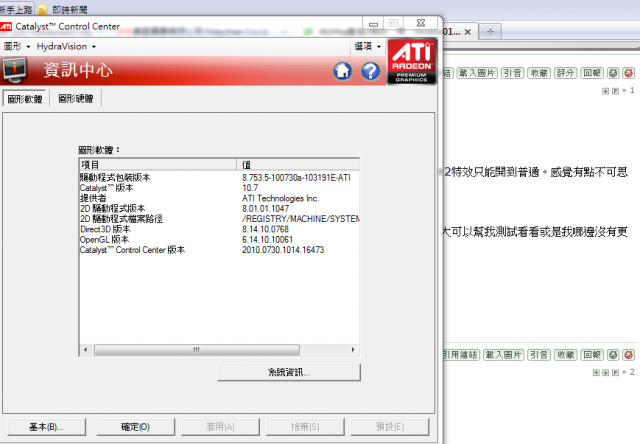
Task: Click the value ATI Technologies Inc.
Action: [x=280, y=198]
